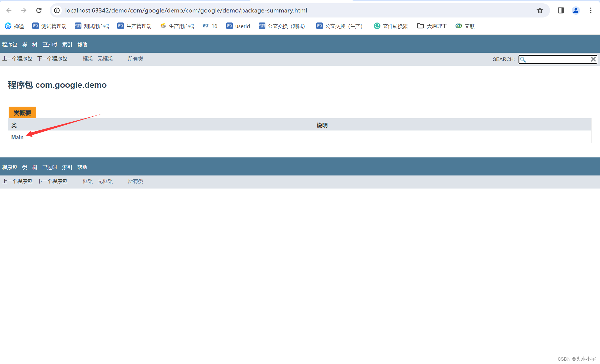This screenshot has height=364, width=600.
Task: Select the 类概要 tab
Action: click(x=22, y=113)
